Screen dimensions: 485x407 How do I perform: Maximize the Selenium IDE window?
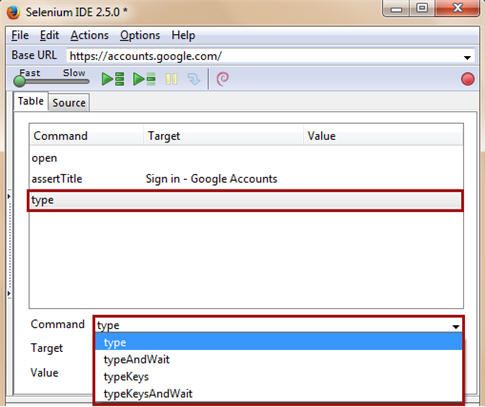coord(422,9)
